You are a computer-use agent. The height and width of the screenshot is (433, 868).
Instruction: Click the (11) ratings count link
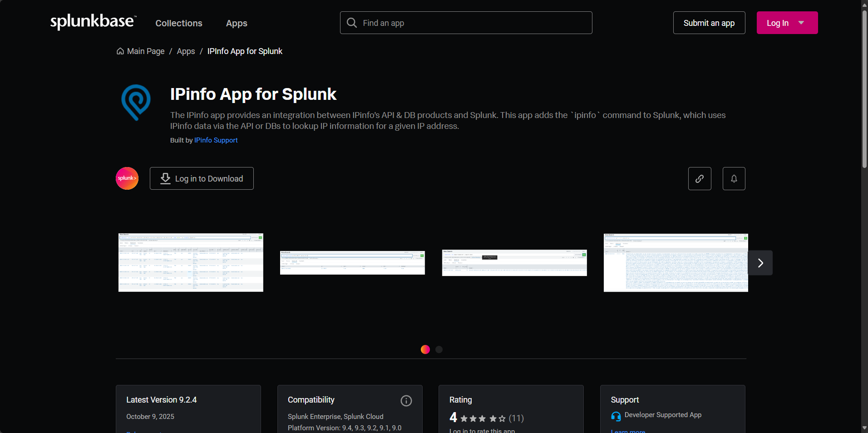pos(516,418)
